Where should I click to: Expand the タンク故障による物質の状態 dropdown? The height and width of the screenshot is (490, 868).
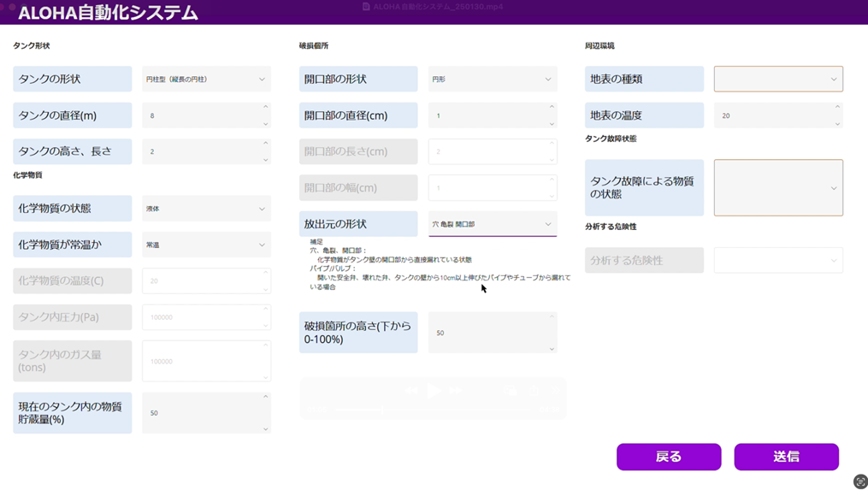coord(778,188)
